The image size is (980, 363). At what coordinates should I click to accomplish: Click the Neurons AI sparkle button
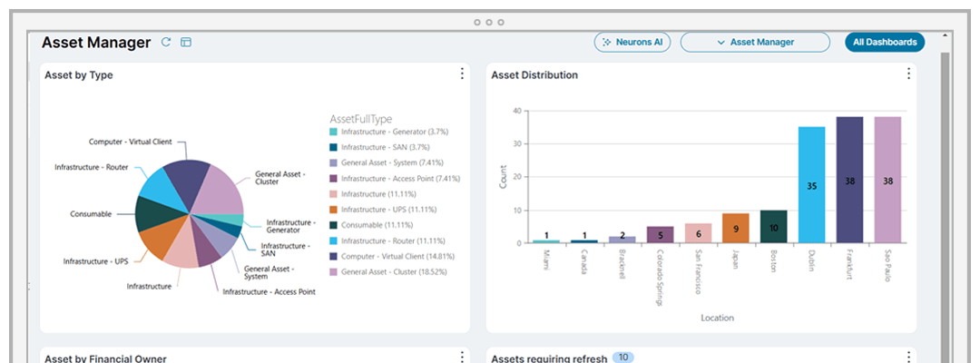point(632,42)
